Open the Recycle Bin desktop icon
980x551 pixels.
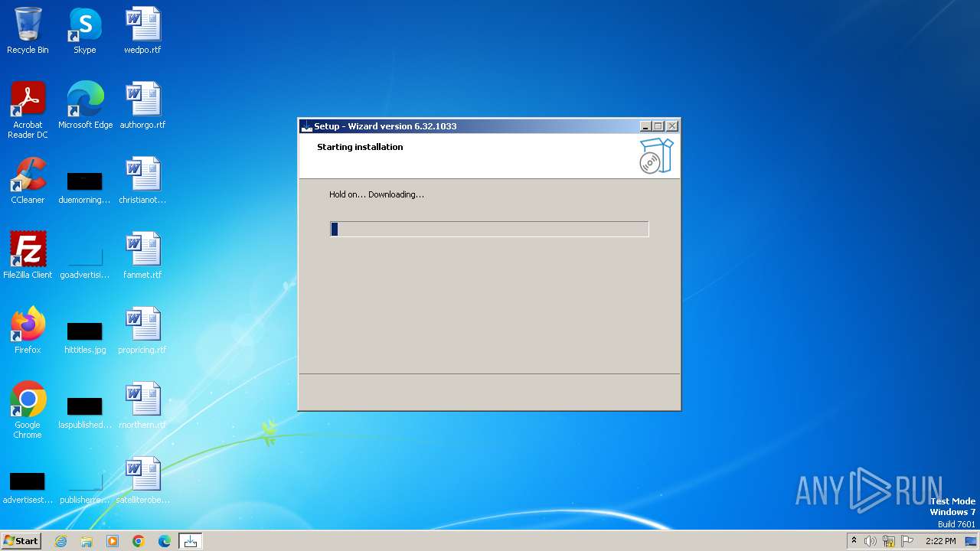coord(28,31)
